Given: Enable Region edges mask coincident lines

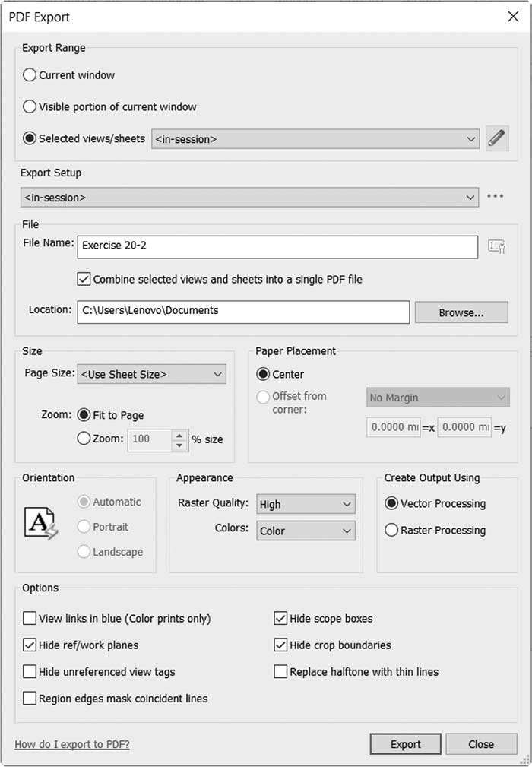Looking at the screenshot, I should 30,698.
